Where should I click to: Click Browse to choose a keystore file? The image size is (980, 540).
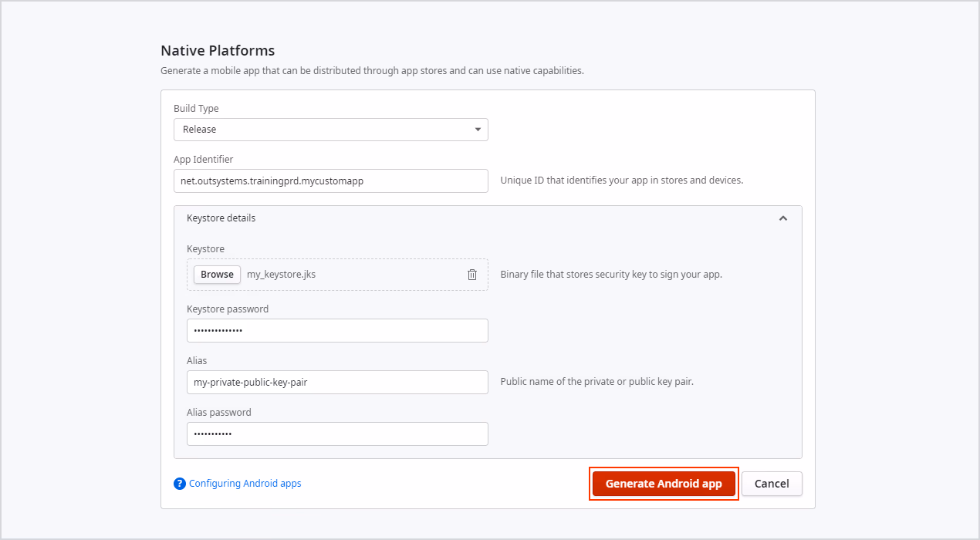pos(216,274)
